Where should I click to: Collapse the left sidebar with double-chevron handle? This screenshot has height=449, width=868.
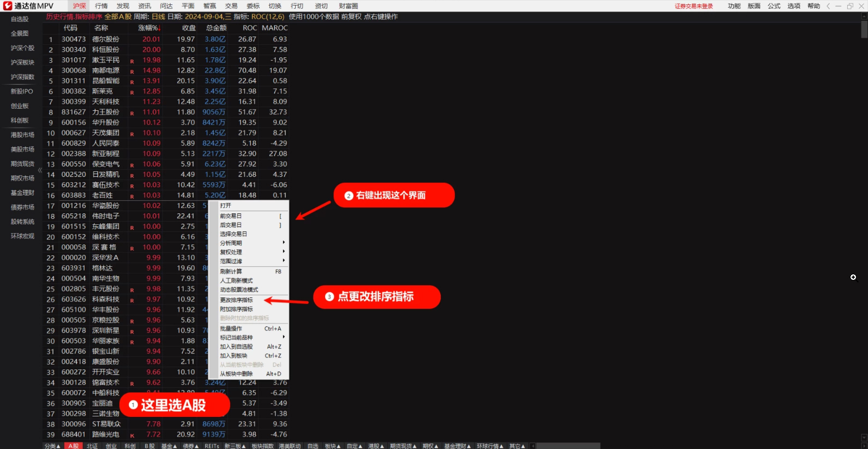[40, 170]
